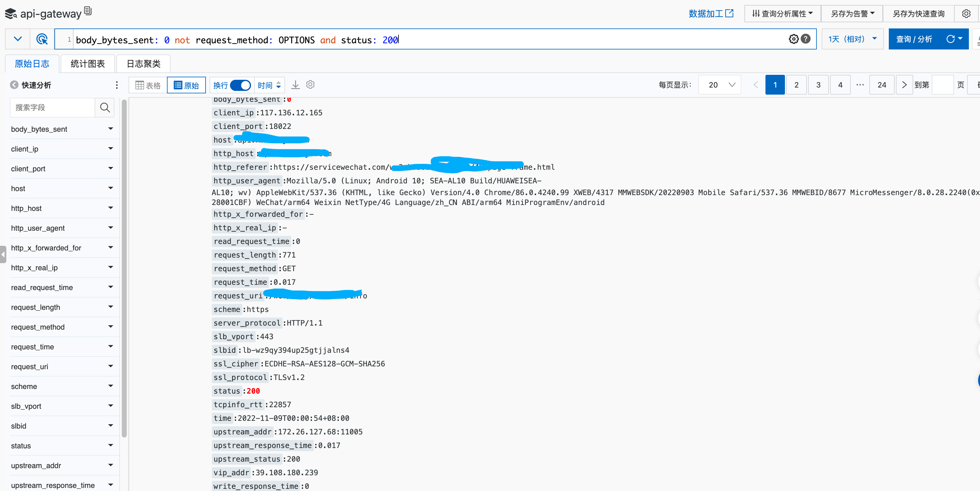Open the 1天（相对） time range dropdown
The image size is (980, 491).
coord(852,39)
